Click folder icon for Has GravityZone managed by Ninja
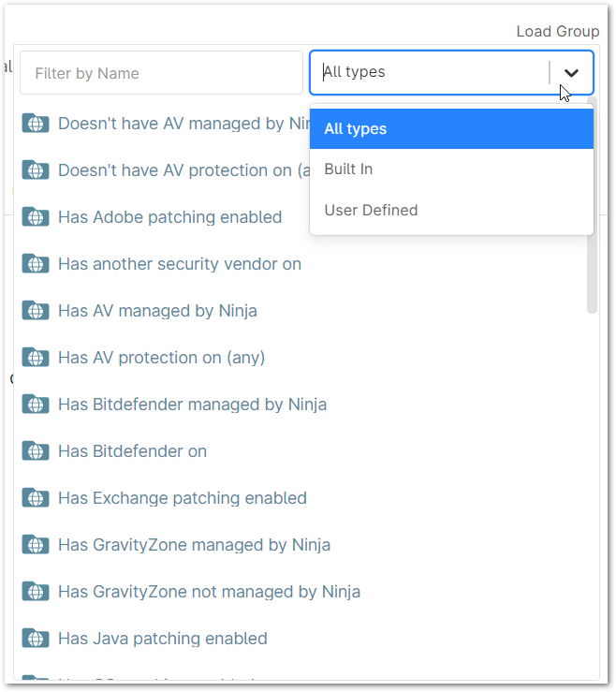The image size is (616, 692). [36, 545]
